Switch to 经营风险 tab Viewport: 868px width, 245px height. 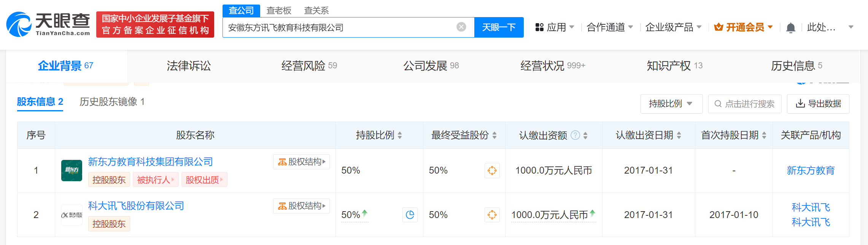point(309,66)
